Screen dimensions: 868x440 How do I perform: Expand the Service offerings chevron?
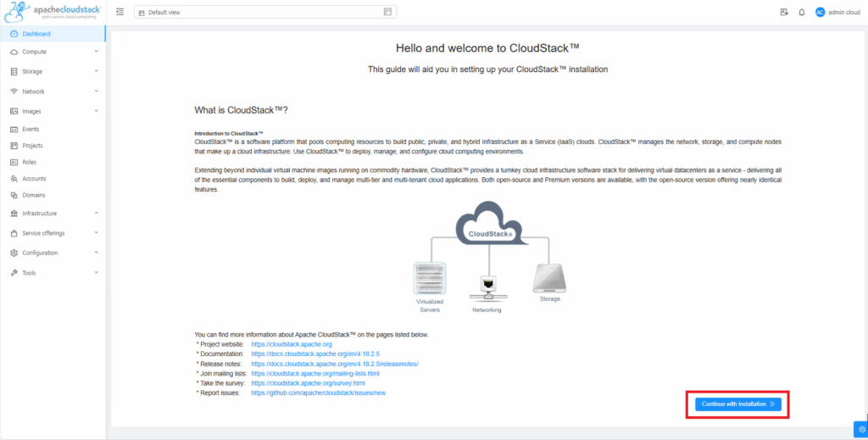(97, 233)
